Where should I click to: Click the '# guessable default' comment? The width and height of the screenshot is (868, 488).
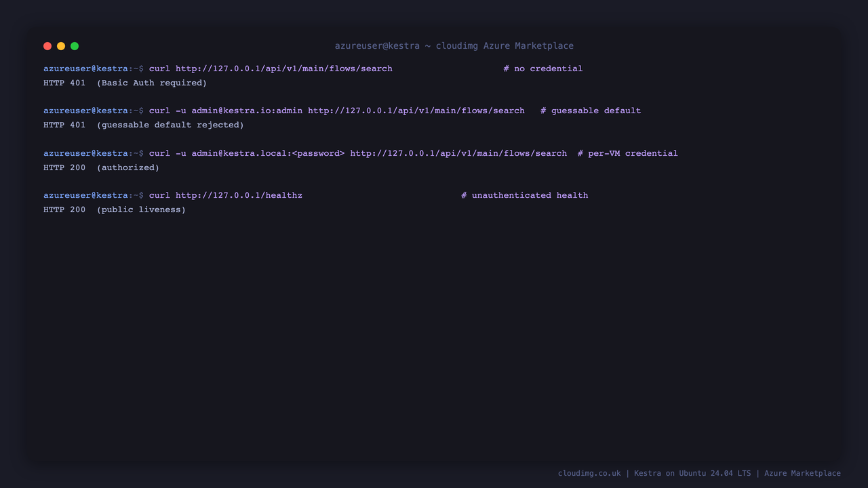tap(591, 110)
